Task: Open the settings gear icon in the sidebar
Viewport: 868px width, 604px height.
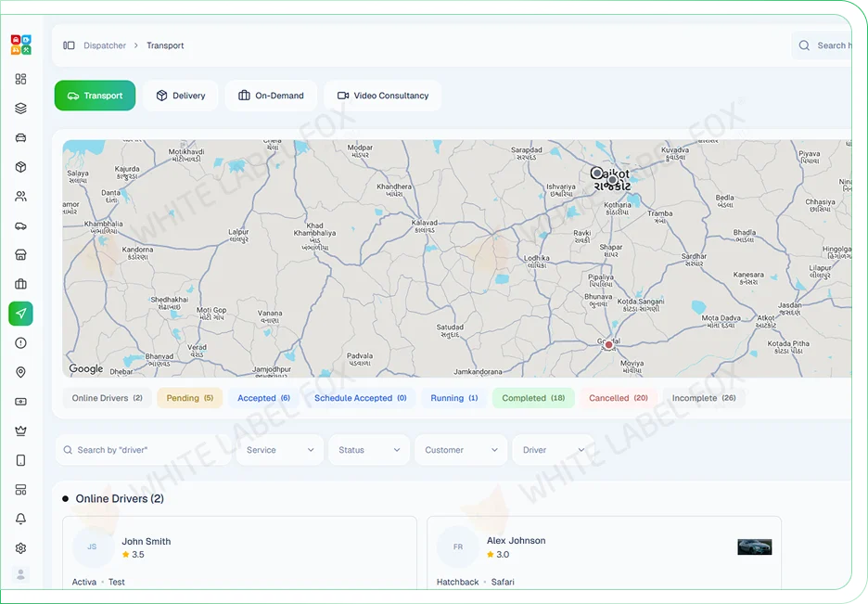Action: [x=20, y=548]
